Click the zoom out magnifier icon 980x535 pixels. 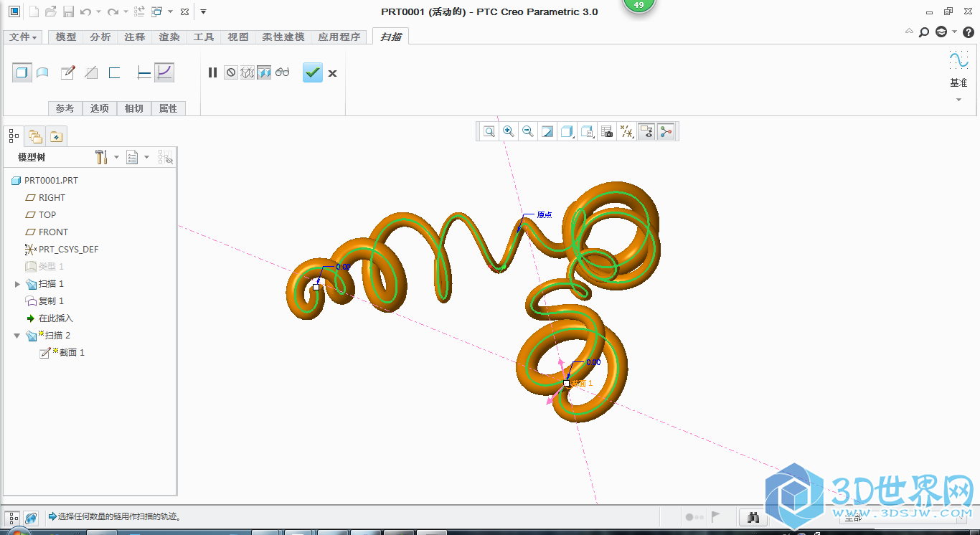point(528,131)
